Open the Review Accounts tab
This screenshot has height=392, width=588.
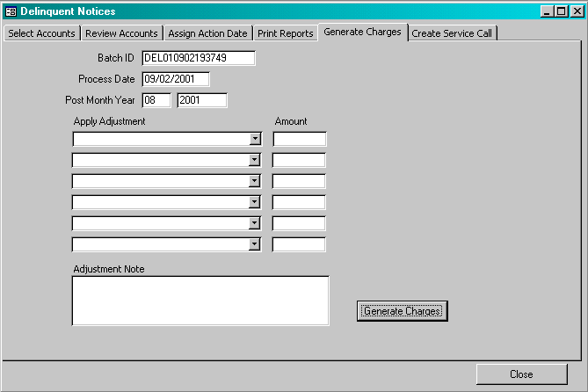[121, 33]
